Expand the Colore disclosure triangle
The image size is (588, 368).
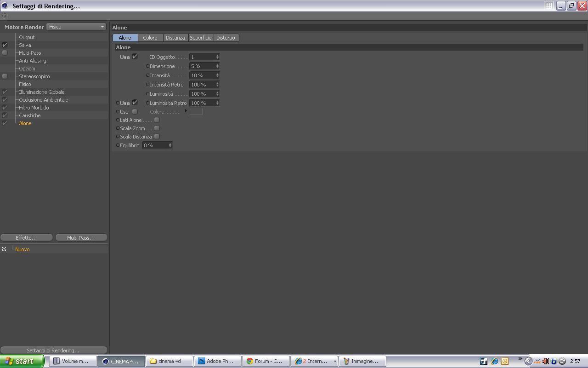(186, 111)
